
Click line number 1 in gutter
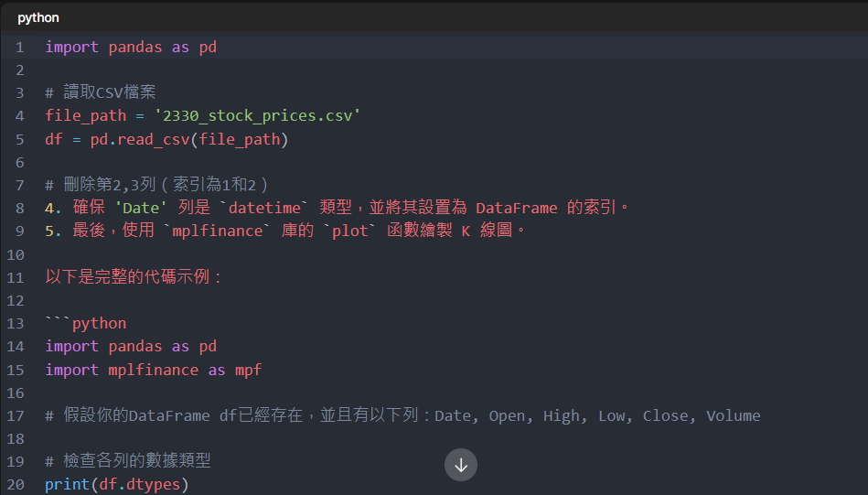pyautogui.click(x=19, y=47)
